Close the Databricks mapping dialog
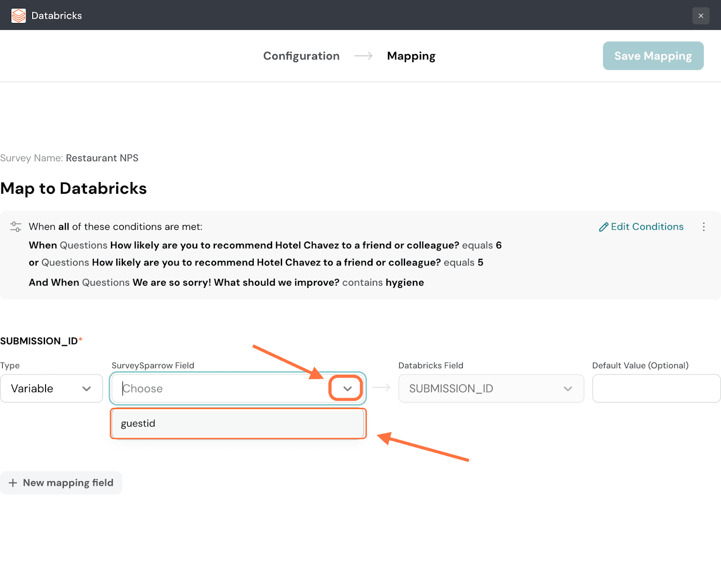Image resolution: width=721 pixels, height=588 pixels. [x=701, y=16]
